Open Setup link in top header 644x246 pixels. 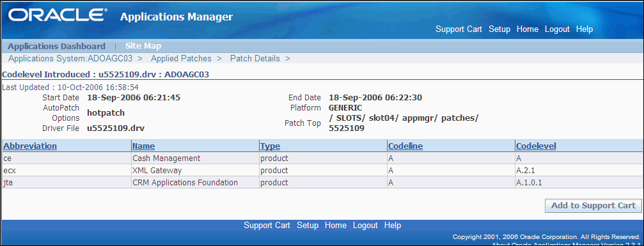499,29
